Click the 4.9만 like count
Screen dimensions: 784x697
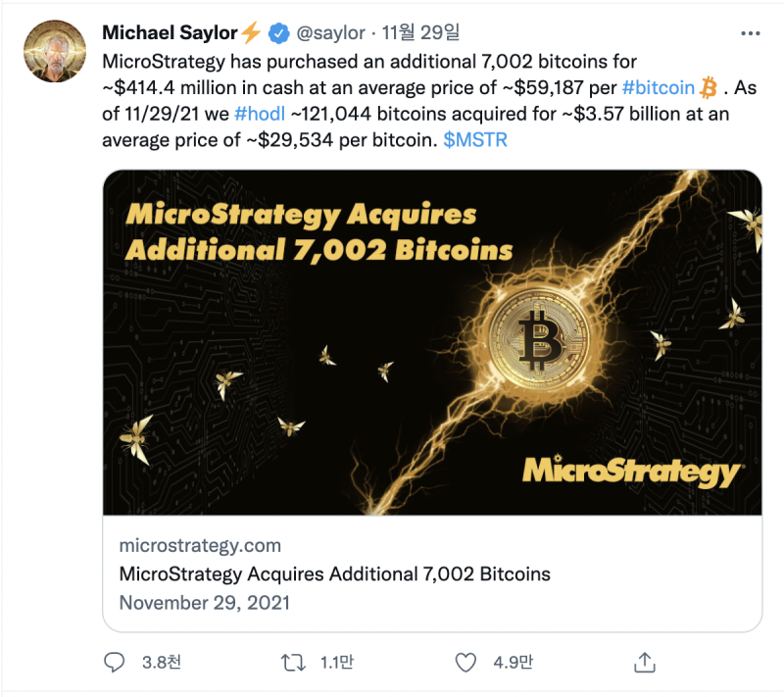coord(513,663)
